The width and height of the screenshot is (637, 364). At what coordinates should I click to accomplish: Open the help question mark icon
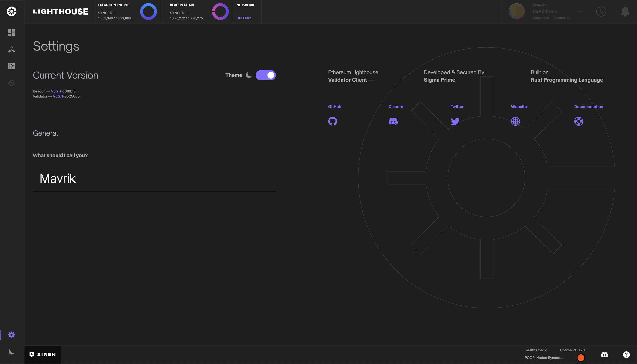point(626,355)
